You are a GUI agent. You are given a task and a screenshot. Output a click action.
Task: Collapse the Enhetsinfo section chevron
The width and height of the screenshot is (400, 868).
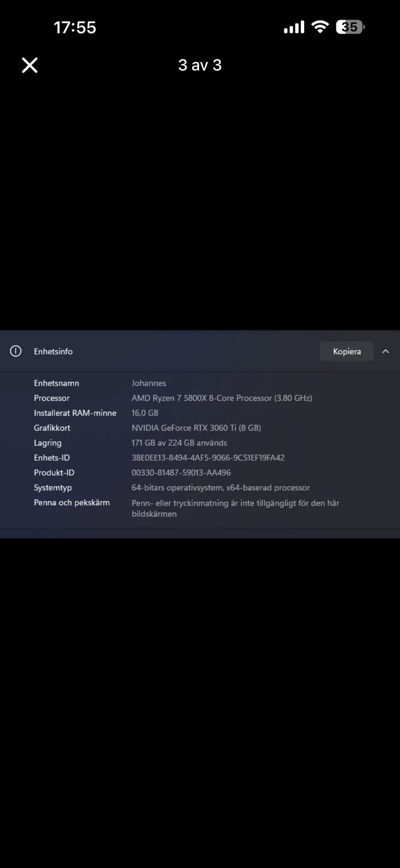pos(386,351)
